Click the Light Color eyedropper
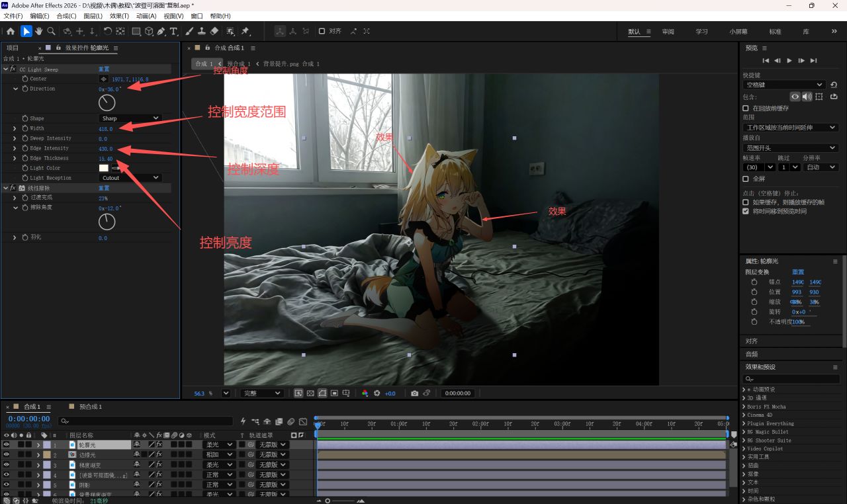The width and height of the screenshot is (847, 504). pyautogui.click(x=116, y=168)
